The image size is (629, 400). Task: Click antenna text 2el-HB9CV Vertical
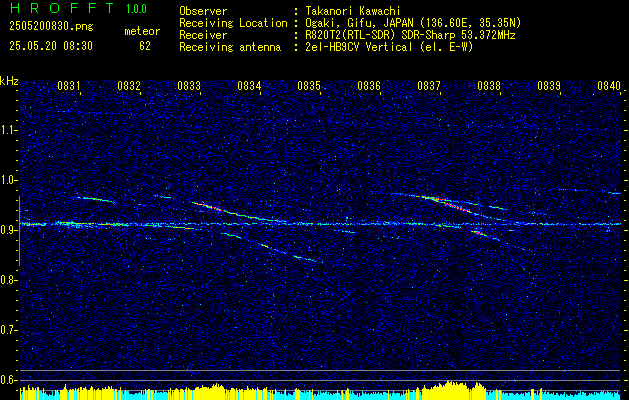[359, 47]
